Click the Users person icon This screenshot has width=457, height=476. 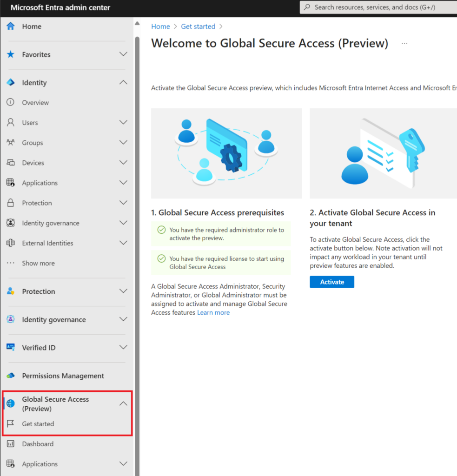[11, 122]
